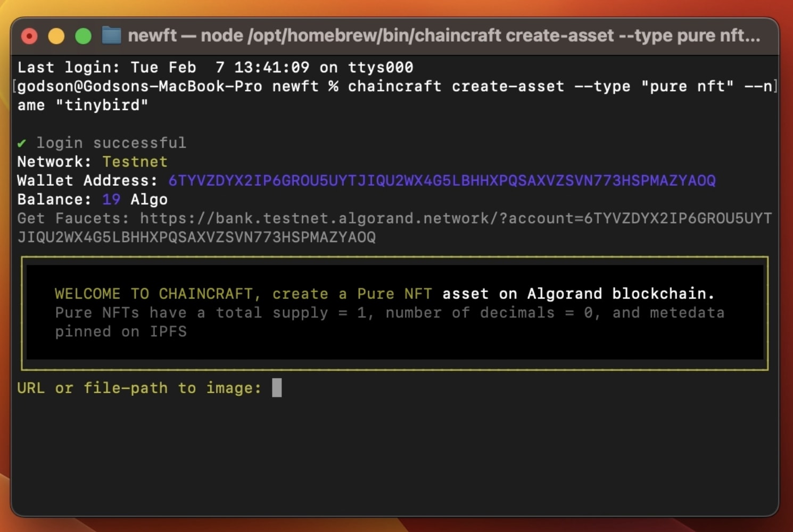Click the purple wallet address string
Screen dimensions: 793x532
[x=442, y=181]
